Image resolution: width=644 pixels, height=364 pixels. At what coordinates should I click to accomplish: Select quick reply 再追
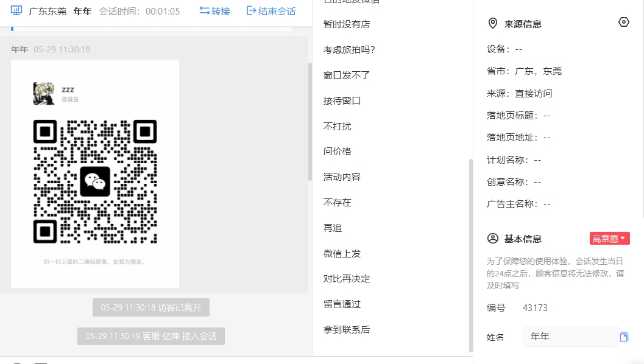coord(333,228)
